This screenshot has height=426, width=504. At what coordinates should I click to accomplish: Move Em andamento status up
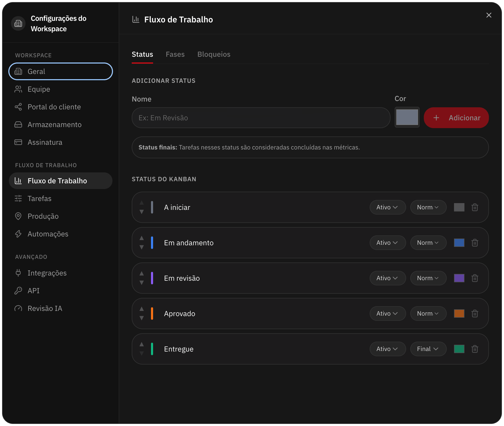pyautogui.click(x=142, y=238)
